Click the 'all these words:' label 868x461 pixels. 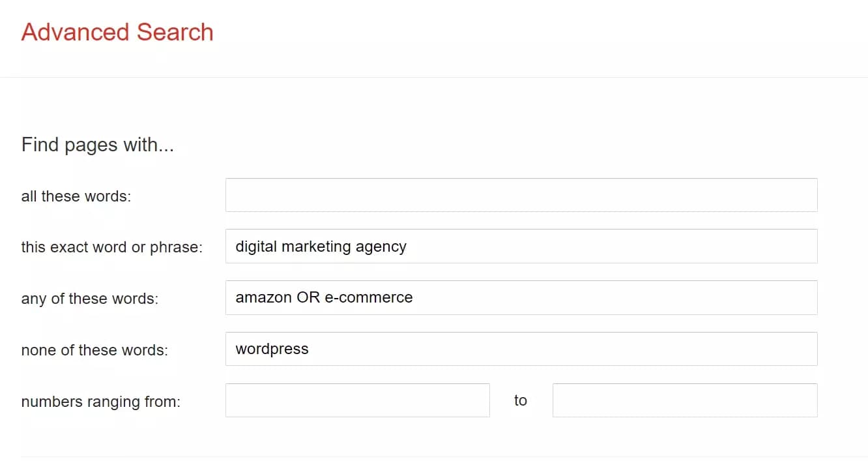point(76,196)
